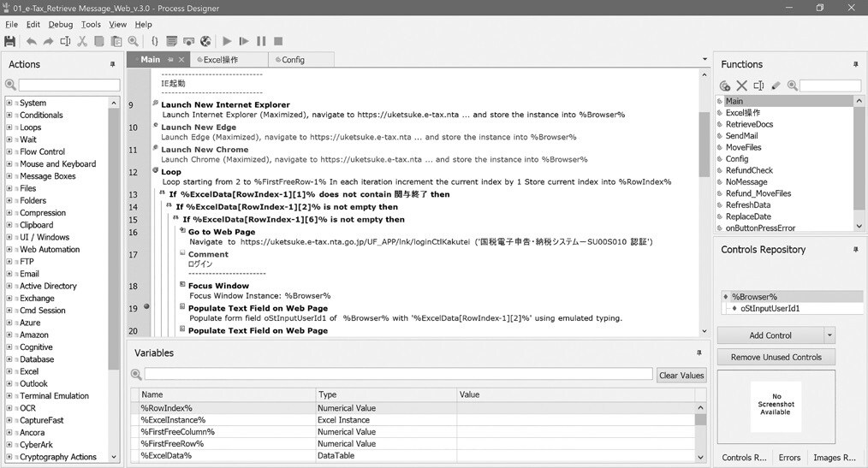Click the add new function icon

click(725, 86)
